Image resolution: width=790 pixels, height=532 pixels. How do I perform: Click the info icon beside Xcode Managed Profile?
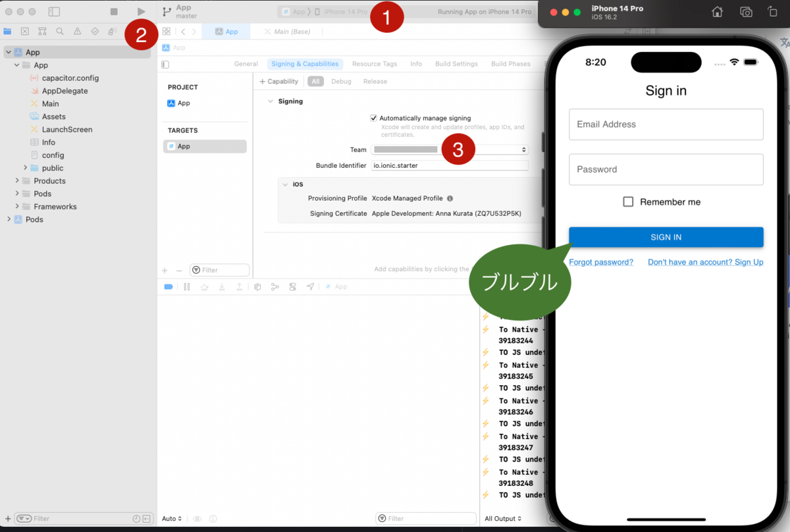tap(450, 198)
